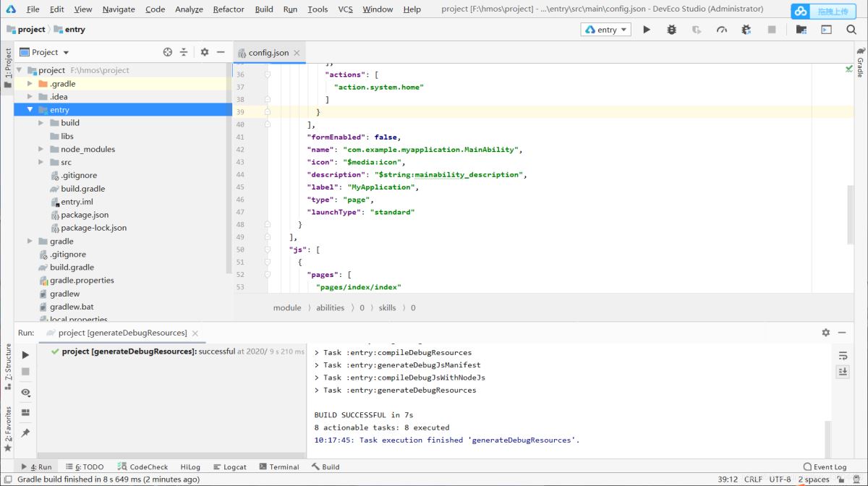Screen dimensions: 868x486
Task: Click the green checkmark inspection indicator
Action: 848,69
